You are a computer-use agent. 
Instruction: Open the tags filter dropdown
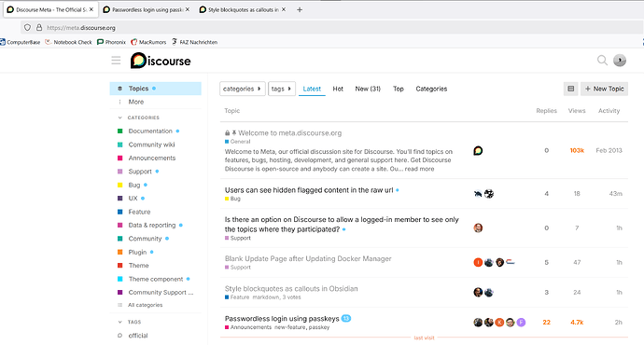282,89
